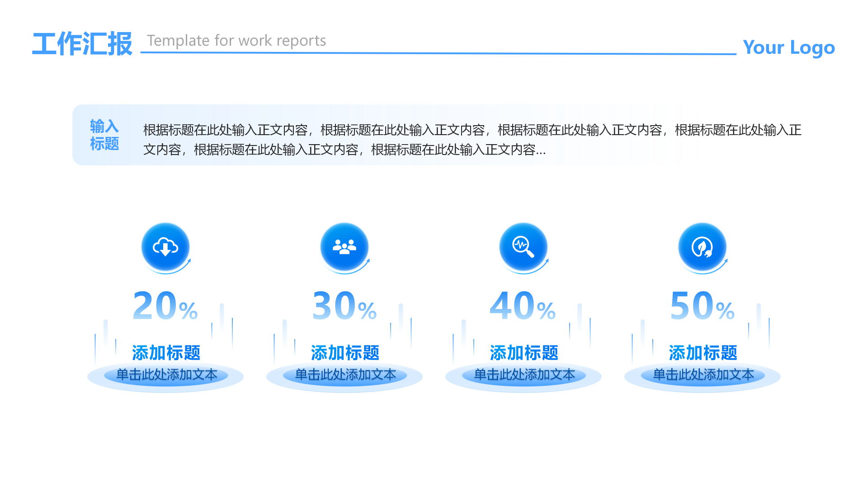Click 添加标题 under the 40% figure
The height and width of the screenshot is (488, 868).
click(524, 353)
